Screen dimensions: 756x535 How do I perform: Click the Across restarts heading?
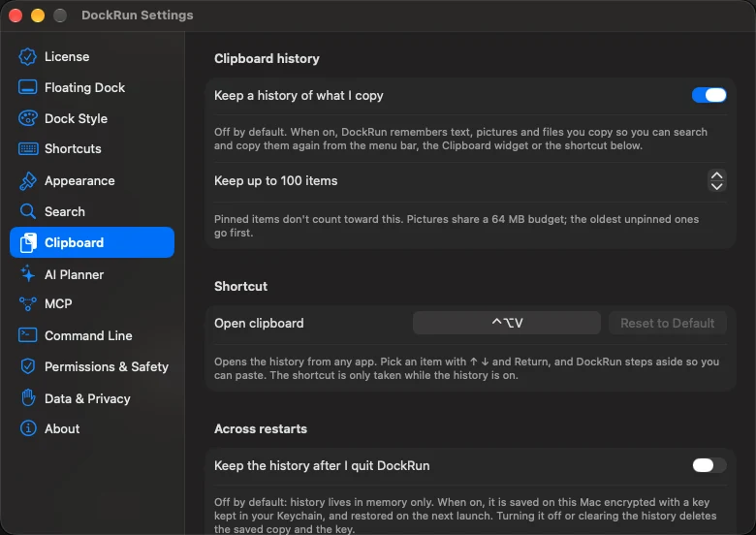click(261, 429)
